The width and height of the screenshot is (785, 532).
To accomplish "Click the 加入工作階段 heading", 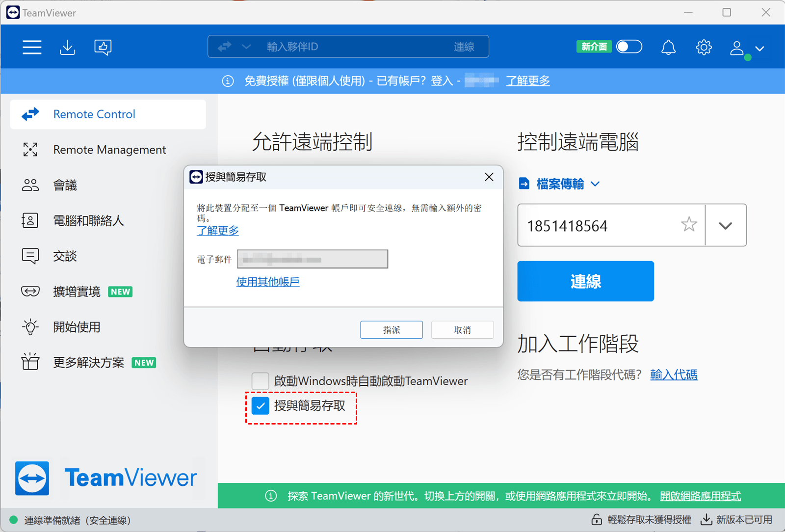I will tap(578, 344).
